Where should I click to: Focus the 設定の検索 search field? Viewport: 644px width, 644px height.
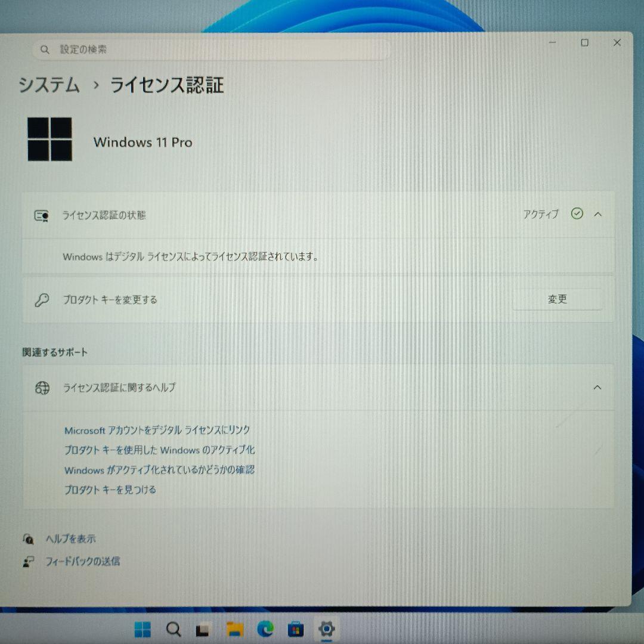(x=210, y=49)
